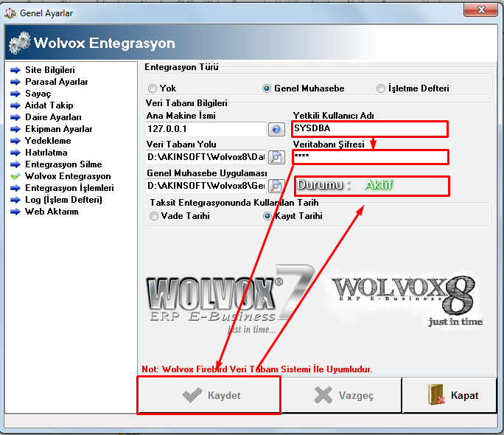Screen dimensions: 504x435
Task: Browse for Genel Muhasebe application file
Action: (x=276, y=186)
